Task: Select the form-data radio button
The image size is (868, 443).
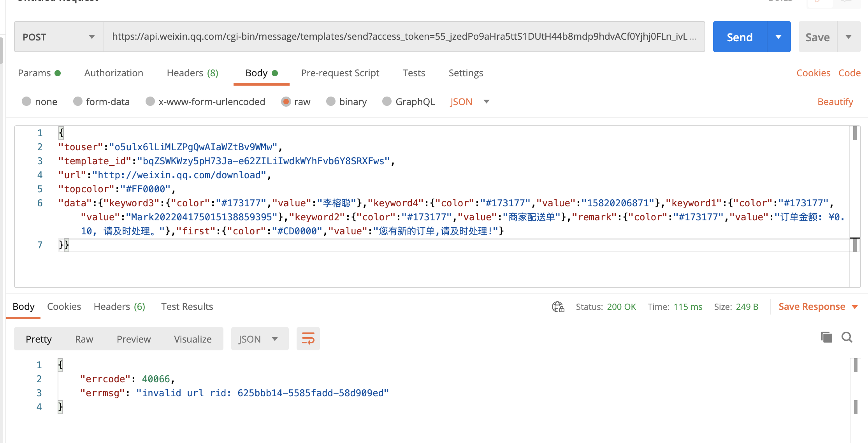Action: point(78,102)
